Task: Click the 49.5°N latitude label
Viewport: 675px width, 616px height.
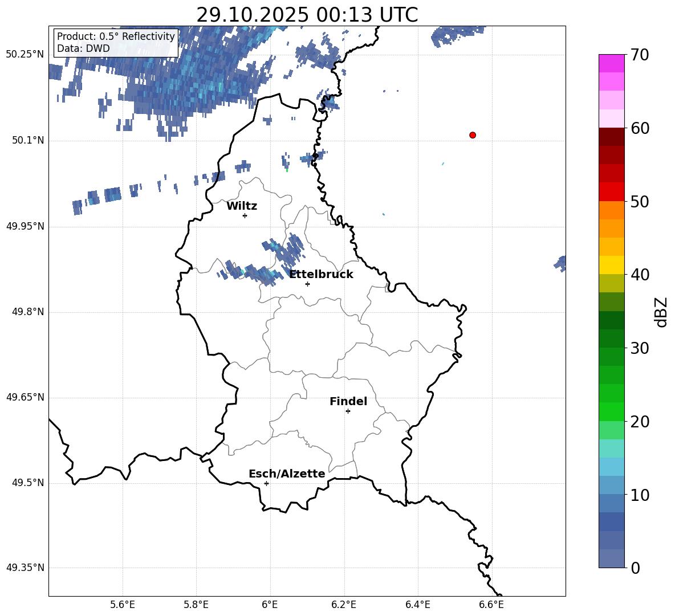Action: pyautogui.click(x=28, y=483)
